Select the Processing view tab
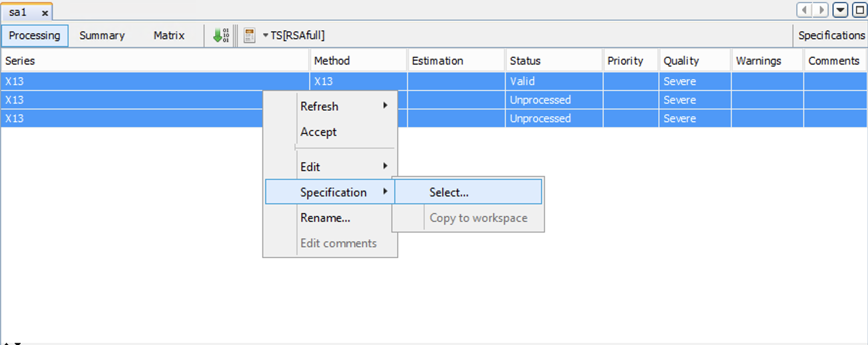The width and height of the screenshot is (868, 345). [34, 36]
